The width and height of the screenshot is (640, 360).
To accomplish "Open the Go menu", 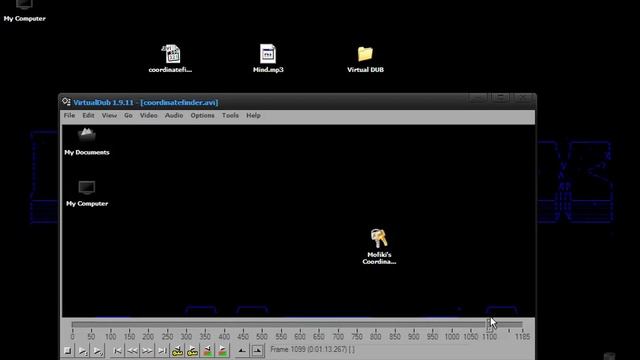I will click(x=128, y=116).
